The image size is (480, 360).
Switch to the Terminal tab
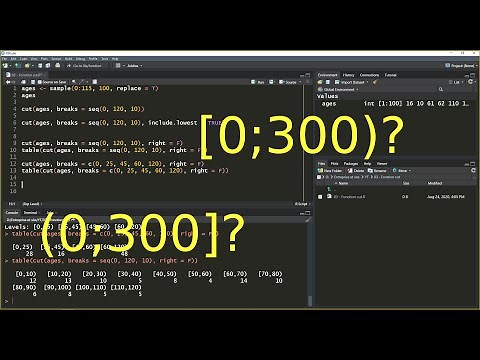pos(31,213)
